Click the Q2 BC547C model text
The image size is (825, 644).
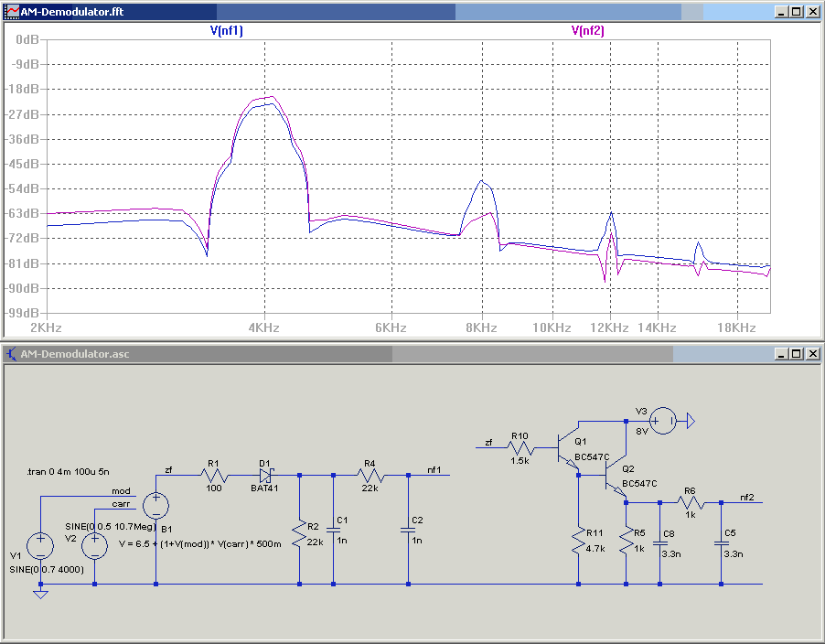(639, 484)
